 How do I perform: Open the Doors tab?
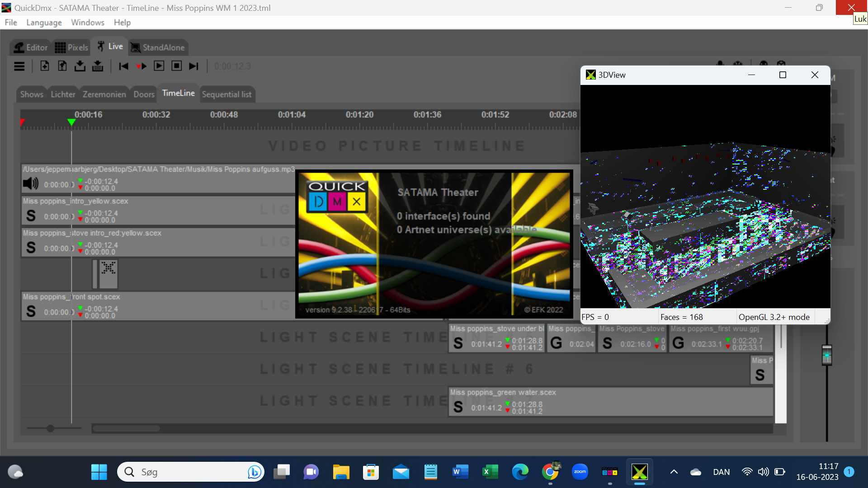click(144, 94)
